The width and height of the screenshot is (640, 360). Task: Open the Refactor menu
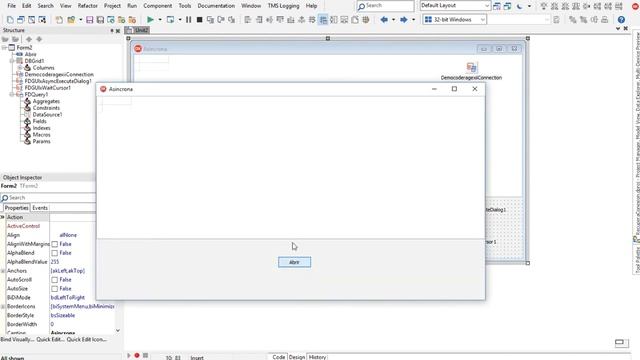click(x=88, y=6)
